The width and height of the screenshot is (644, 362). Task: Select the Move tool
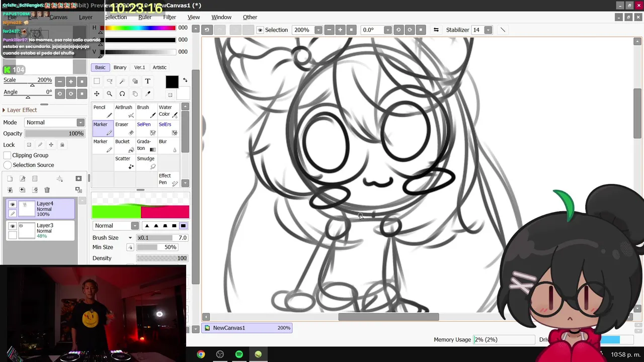tap(97, 94)
